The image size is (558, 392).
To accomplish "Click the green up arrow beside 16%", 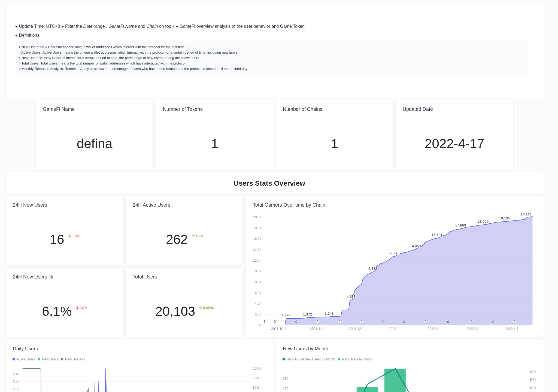I will tap(193, 236).
